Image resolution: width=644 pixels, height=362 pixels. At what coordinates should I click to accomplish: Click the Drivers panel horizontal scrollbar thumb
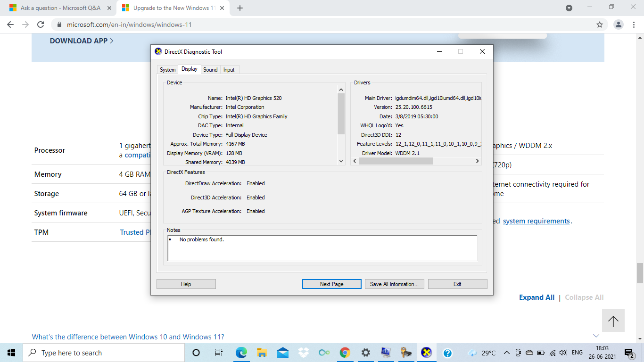click(x=396, y=161)
